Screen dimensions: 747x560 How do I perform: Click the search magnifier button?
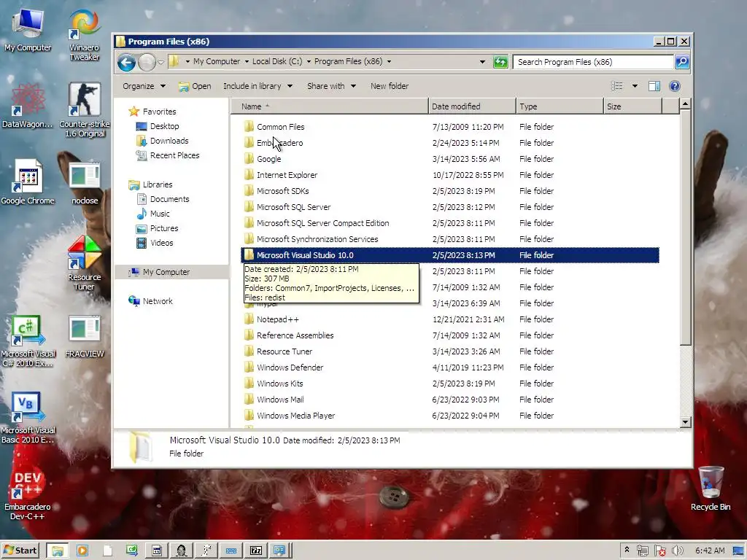[x=682, y=62]
